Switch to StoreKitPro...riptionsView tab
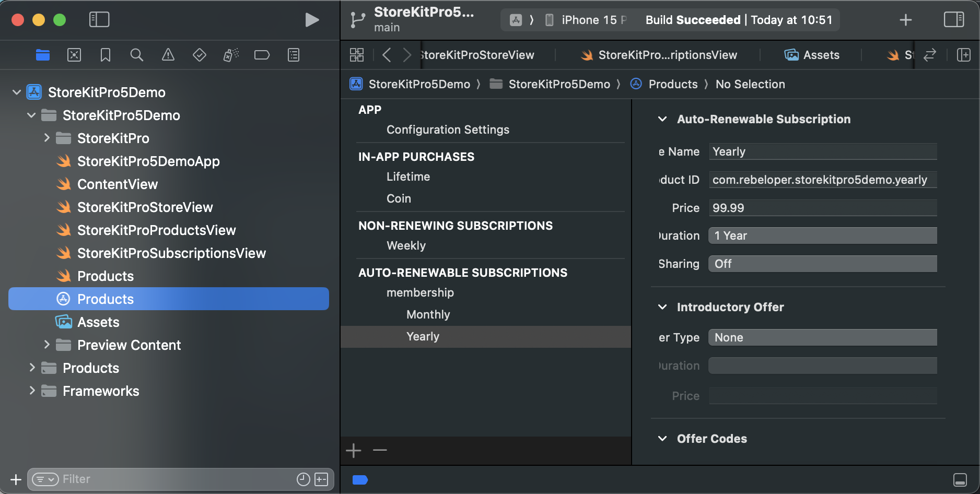Viewport: 980px width, 494px height. (659, 55)
